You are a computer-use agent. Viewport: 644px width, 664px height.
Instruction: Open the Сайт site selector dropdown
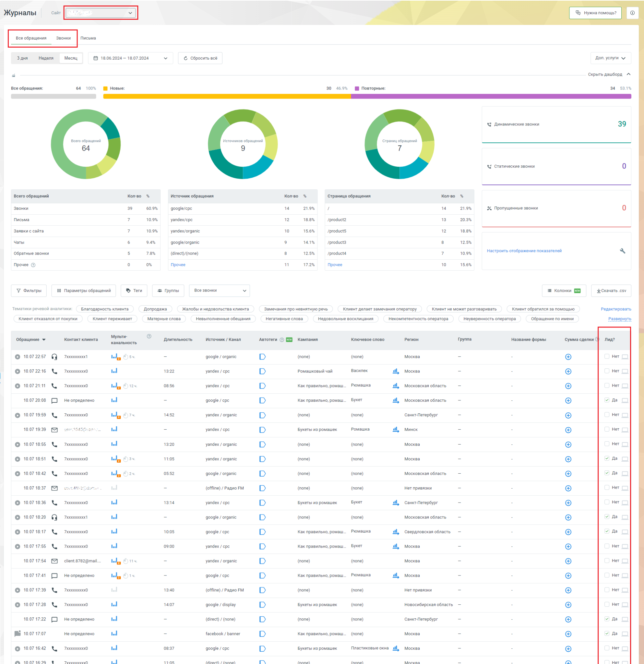click(101, 13)
